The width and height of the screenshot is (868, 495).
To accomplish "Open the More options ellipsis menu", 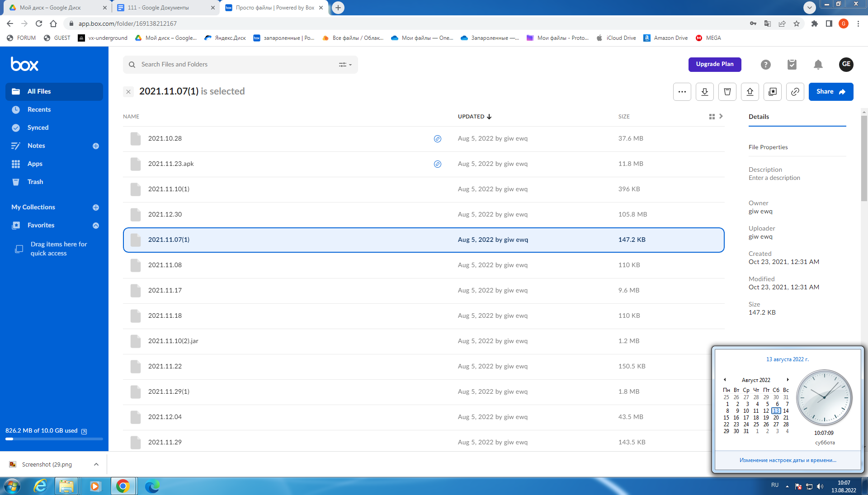I will pyautogui.click(x=682, y=92).
